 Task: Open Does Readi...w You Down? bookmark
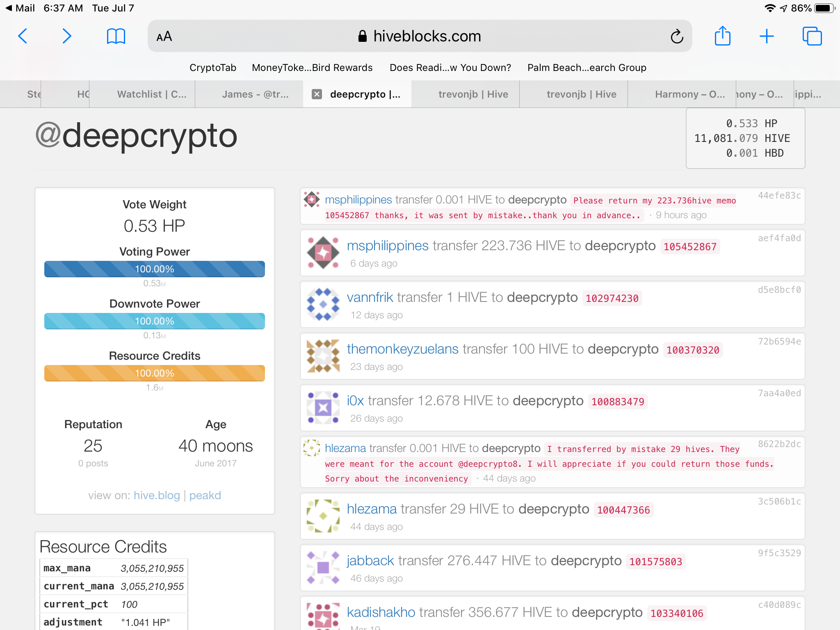[450, 68]
